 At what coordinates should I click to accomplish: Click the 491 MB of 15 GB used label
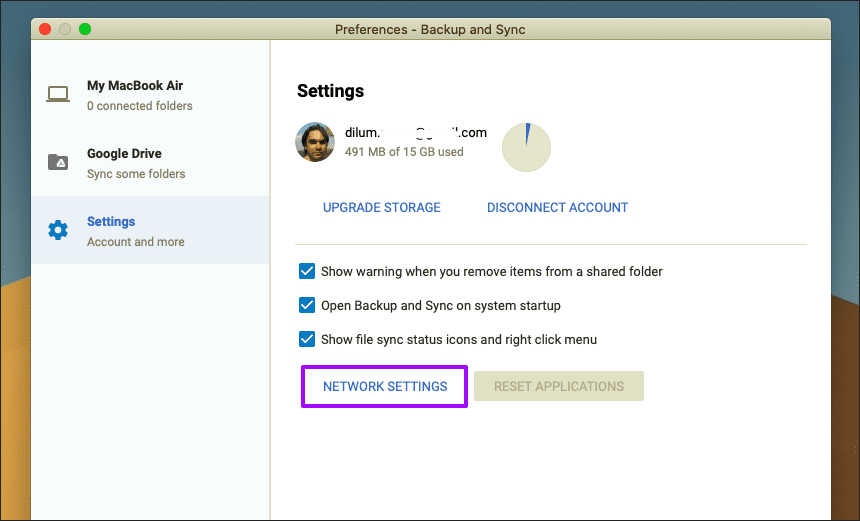point(404,152)
